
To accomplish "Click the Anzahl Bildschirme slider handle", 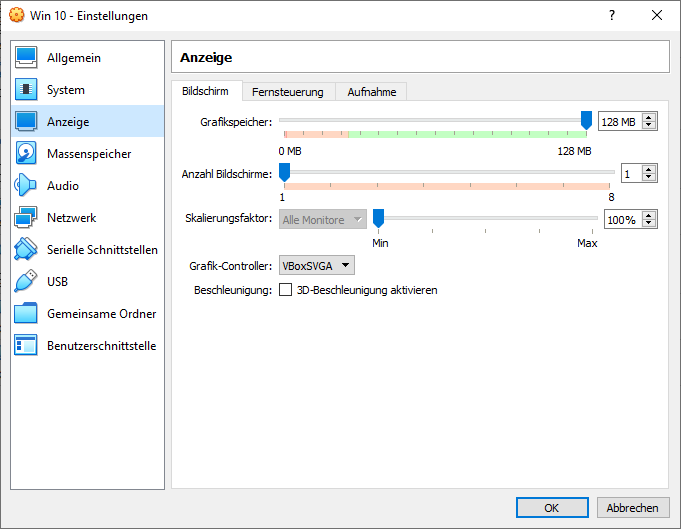I will pyautogui.click(x=284, y=172).
